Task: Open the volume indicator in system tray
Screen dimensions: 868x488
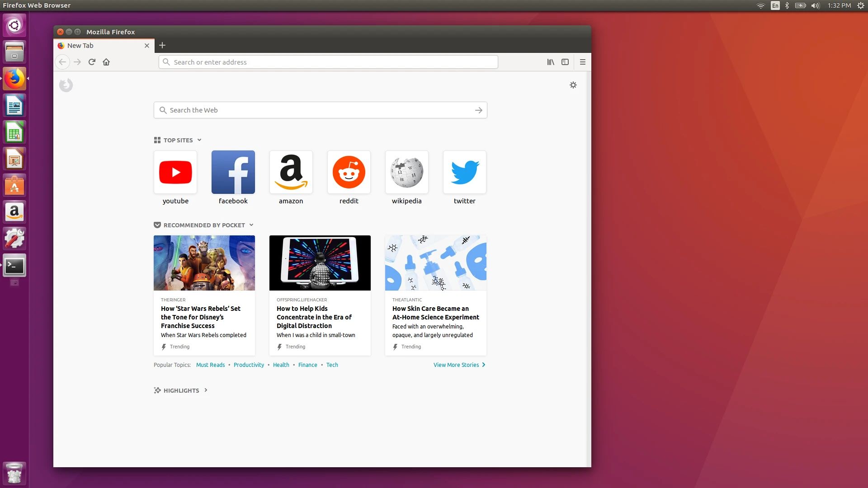Action: click(816, 5)
